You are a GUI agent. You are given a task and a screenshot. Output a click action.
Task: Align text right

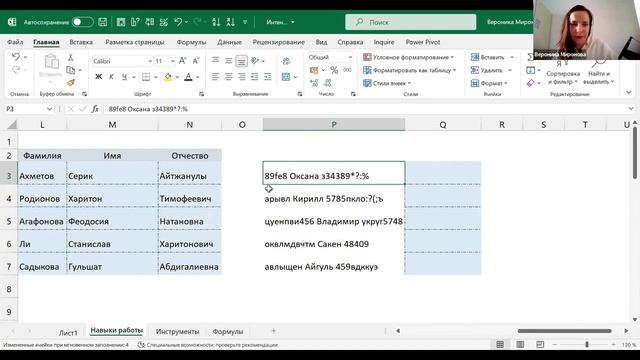[242, 77]
